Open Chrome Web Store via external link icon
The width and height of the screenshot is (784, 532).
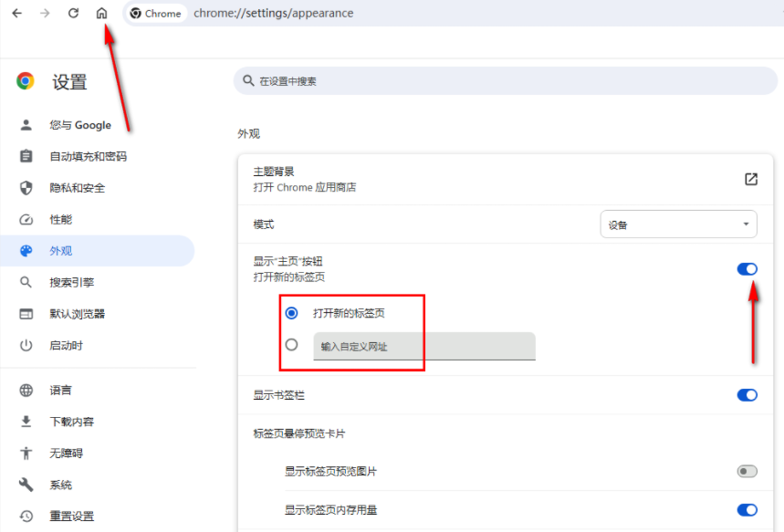tap(751, 179)
